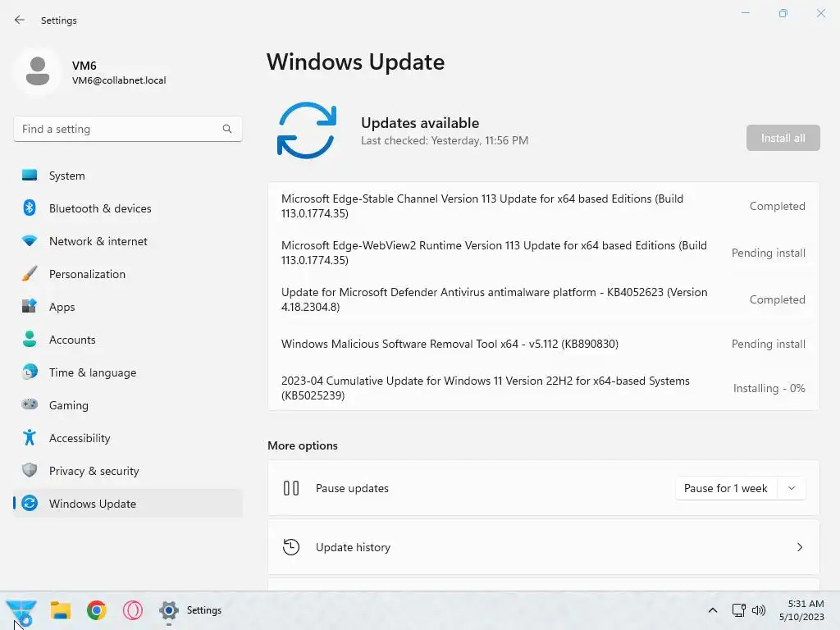Select the Pause for 1 week option
Screen dimensions: 840x630
(x=725, y=488)
